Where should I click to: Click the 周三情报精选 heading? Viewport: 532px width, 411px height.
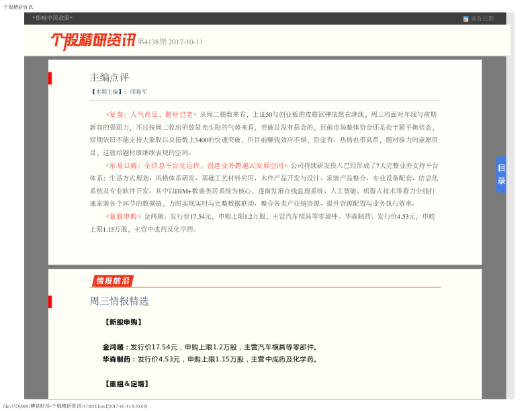coord(119,301)
